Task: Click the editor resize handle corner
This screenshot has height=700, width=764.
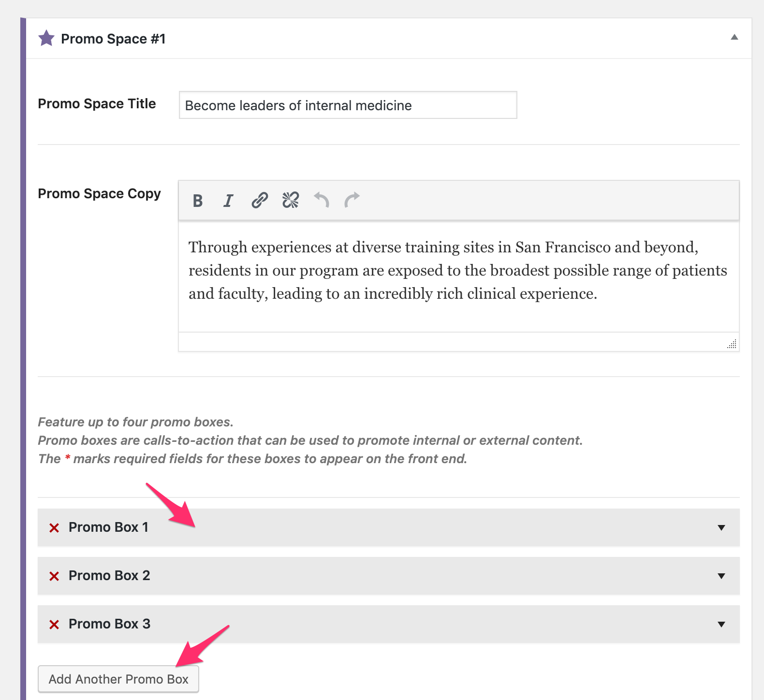Action: 732,344
